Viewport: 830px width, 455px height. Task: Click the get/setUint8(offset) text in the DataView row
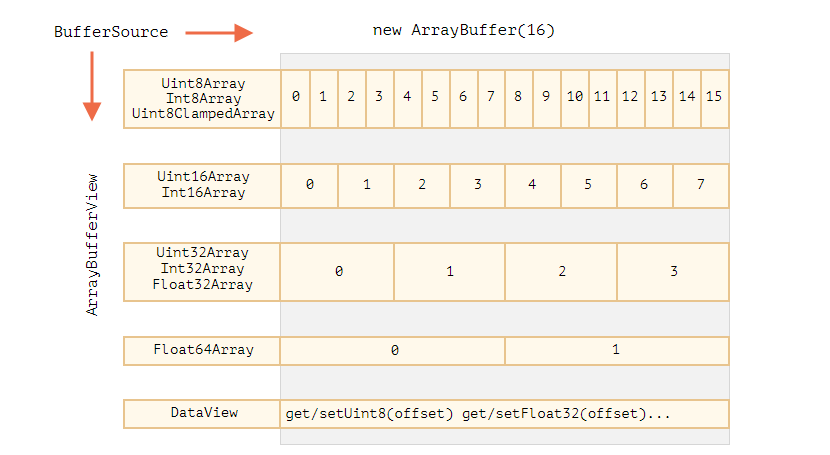click(369, 413)
